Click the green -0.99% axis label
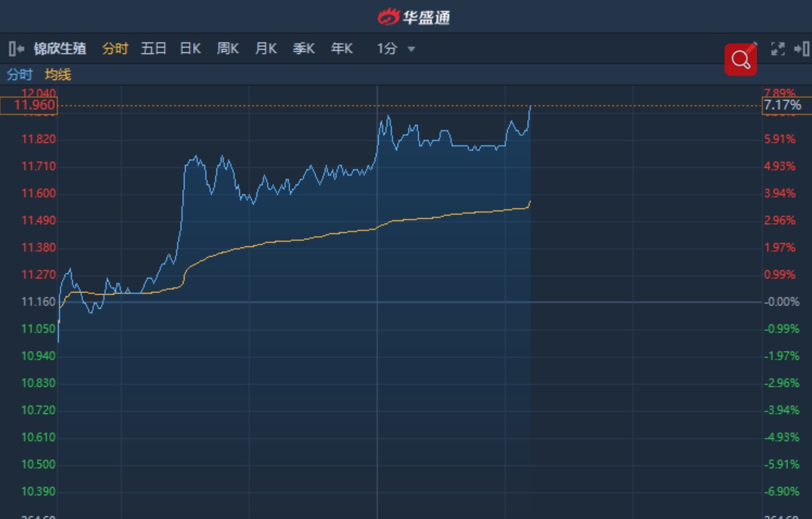 pos(782,329)
